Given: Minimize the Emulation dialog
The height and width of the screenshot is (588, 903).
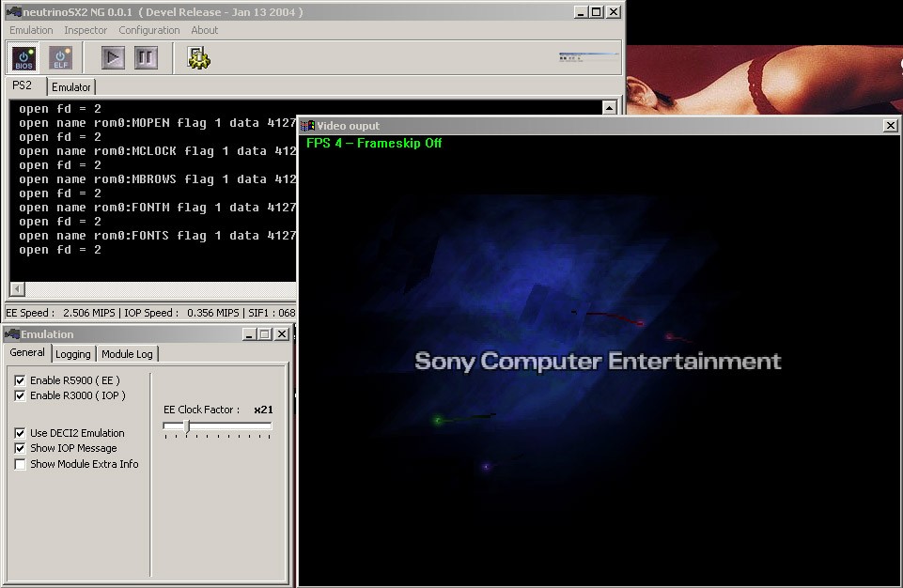Looking at the screenshot, I should pyautogui.click(x=249, y=334).
